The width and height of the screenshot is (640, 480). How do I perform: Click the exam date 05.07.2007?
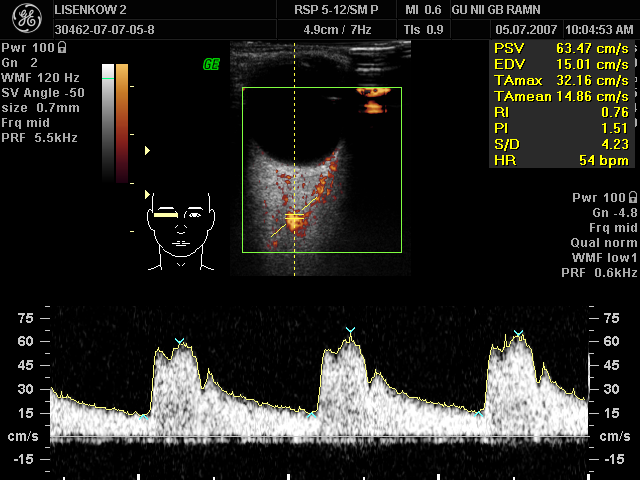pos(526,30)
